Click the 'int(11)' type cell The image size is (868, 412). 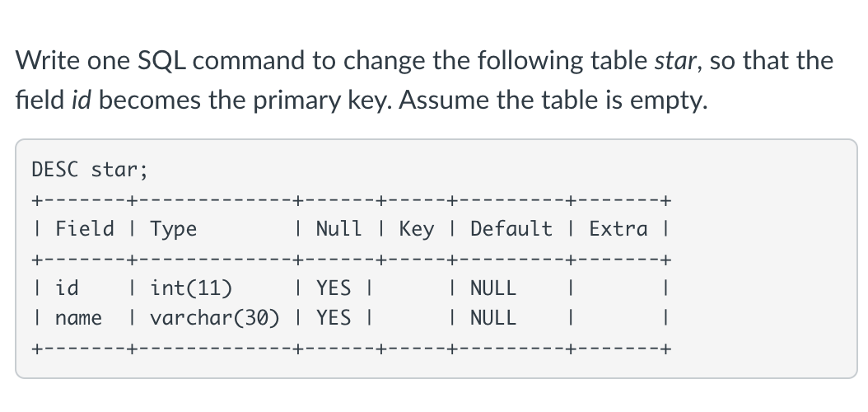click(x=191, y=288)
